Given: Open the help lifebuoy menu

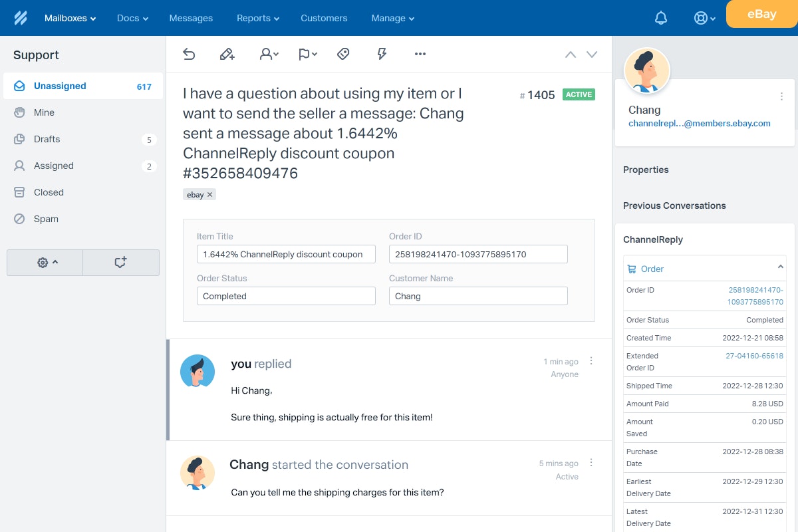Looking at the screenshot, I should tap(704, 18).
